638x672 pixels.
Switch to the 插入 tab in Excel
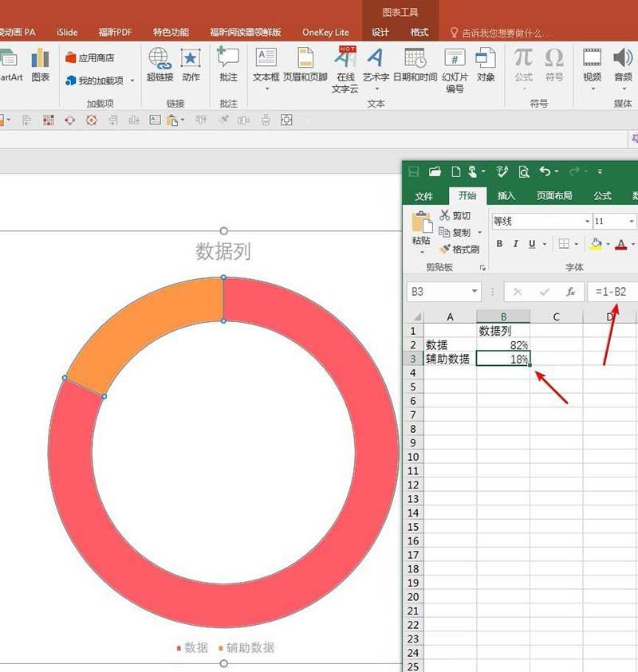(x=506, y=196)
